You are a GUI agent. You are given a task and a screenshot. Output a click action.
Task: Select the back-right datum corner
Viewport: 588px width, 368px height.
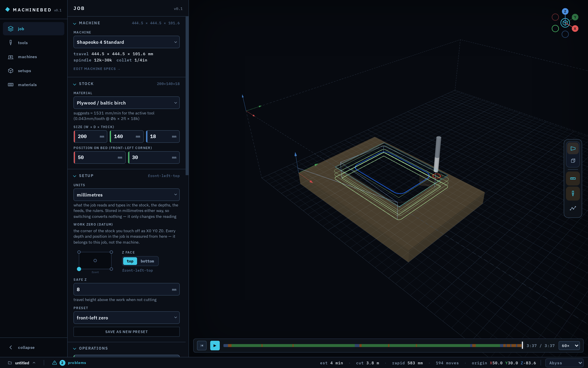[x=111, y=252]
